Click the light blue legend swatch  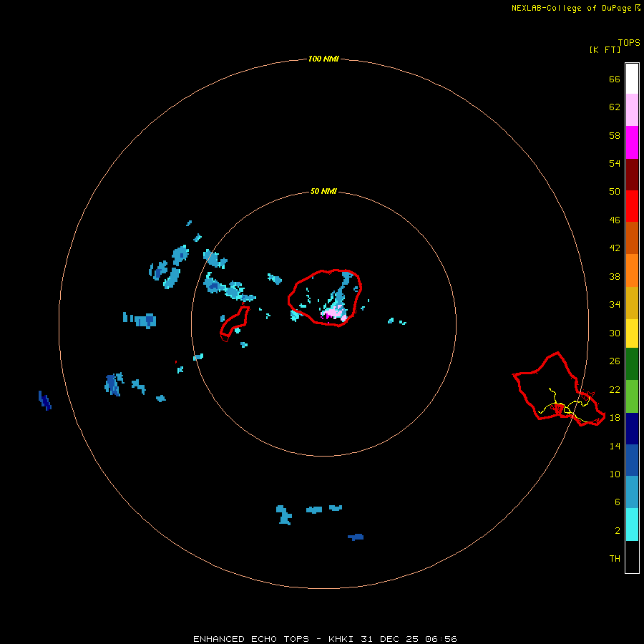[x=632, y=492]
